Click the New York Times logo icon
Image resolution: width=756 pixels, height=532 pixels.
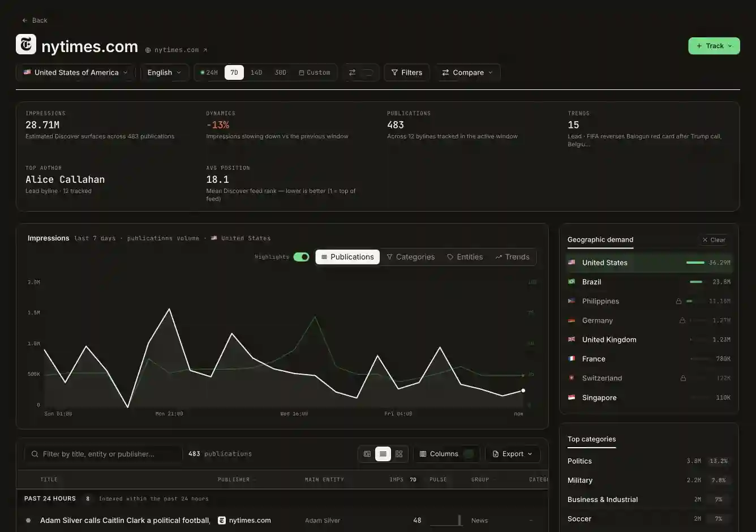pos(26,45)
